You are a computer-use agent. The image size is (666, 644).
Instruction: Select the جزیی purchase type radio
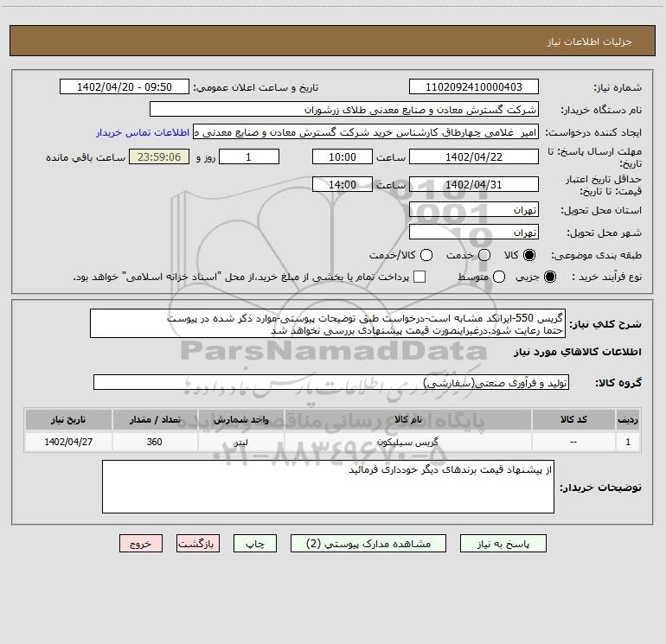549,277
